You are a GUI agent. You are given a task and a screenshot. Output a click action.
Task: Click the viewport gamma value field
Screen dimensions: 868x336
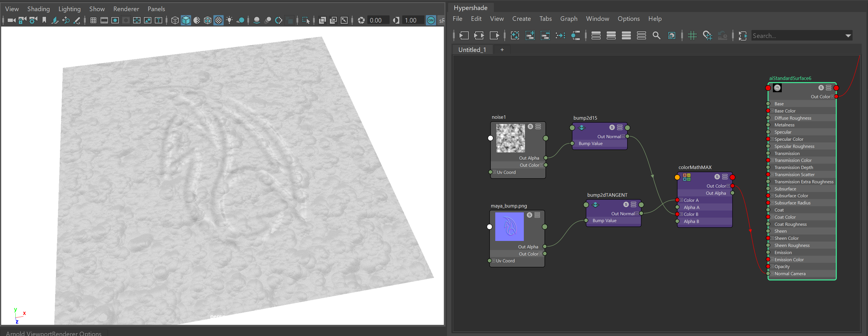pos(412,21)
